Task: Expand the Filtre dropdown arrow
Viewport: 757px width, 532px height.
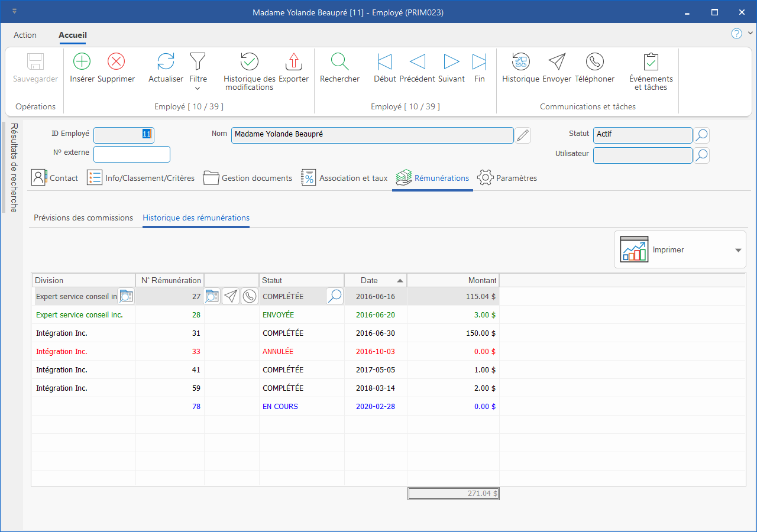Action: click(x=198, y=89)
